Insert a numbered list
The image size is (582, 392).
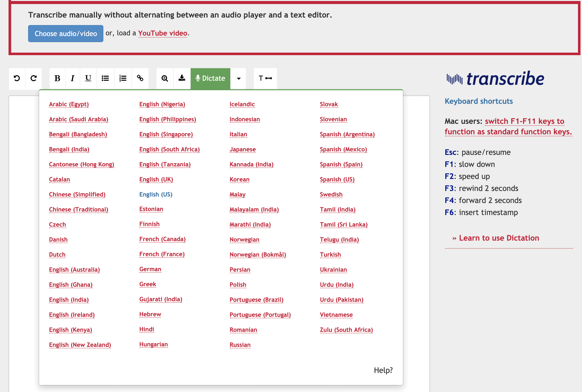(123, 78)
